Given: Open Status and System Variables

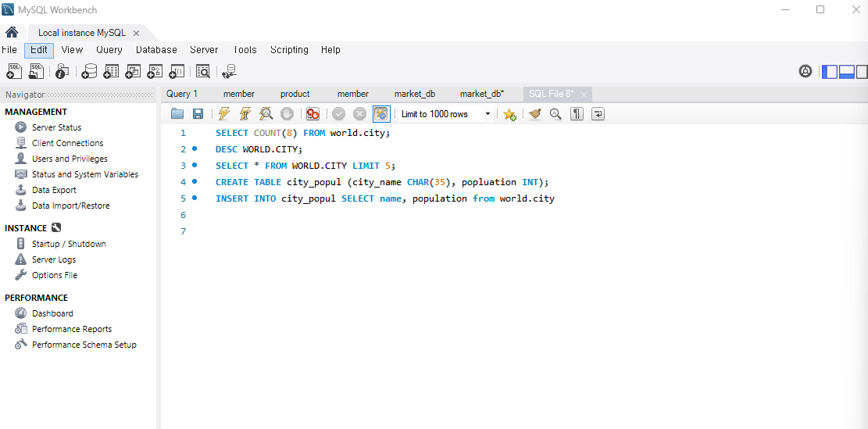Looking at the screenshot, I should [x=85, y=174].
